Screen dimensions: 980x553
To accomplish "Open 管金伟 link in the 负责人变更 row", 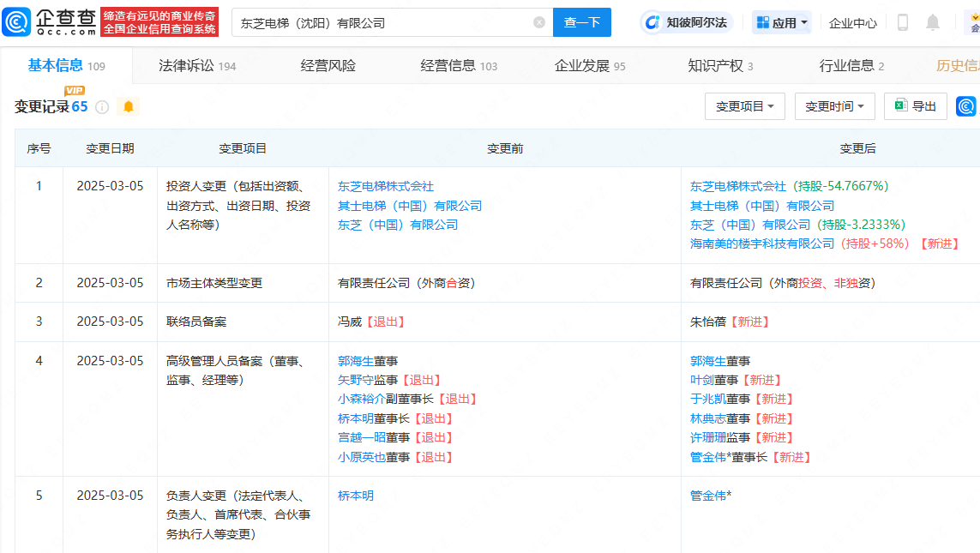I will 708,496.
